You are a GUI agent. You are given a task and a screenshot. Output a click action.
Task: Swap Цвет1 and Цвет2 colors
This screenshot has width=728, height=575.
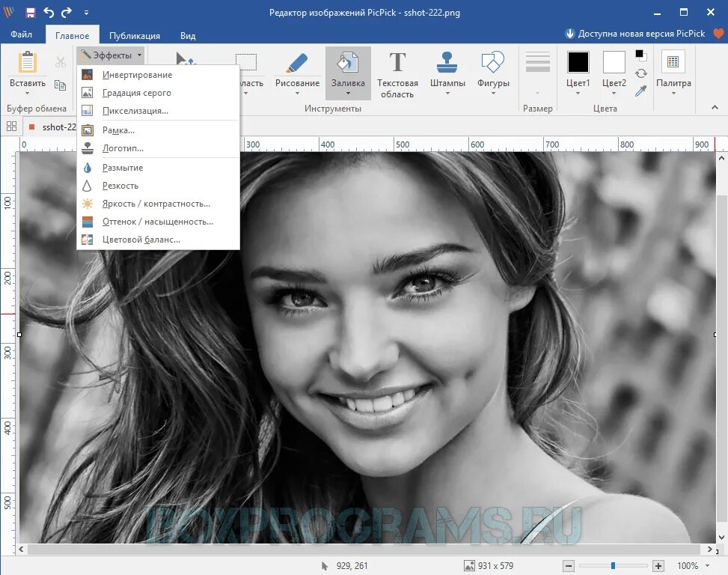(x=641, y=73)
